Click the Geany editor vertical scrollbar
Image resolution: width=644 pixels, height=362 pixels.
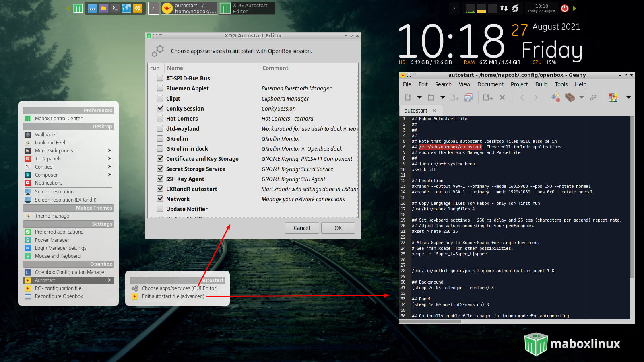[x=632, y=197]
